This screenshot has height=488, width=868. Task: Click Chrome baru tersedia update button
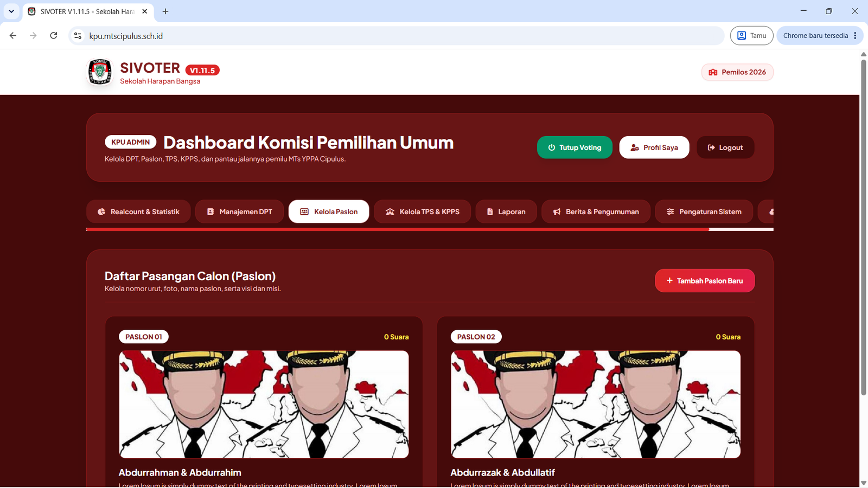point(815,35)
